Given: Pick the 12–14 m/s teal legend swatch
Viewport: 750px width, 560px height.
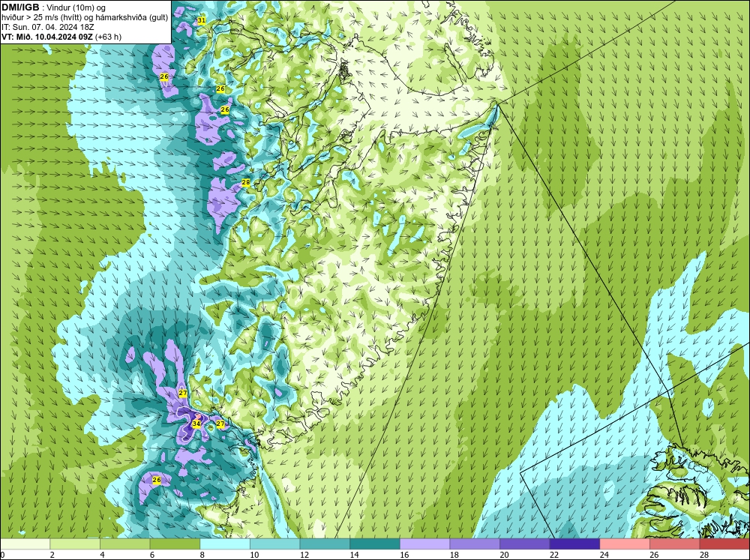Looking at the screenshot, I should pyautogui.click(x=325, y=544).
